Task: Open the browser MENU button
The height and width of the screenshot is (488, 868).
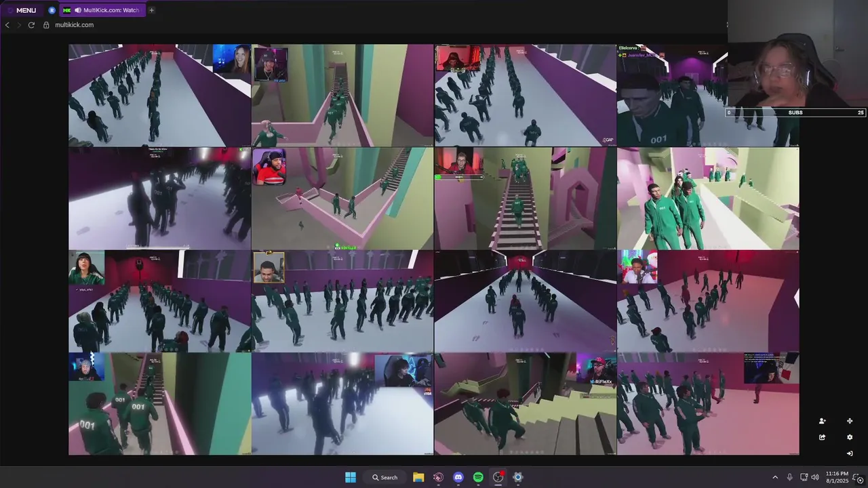Action: (22, 10)
